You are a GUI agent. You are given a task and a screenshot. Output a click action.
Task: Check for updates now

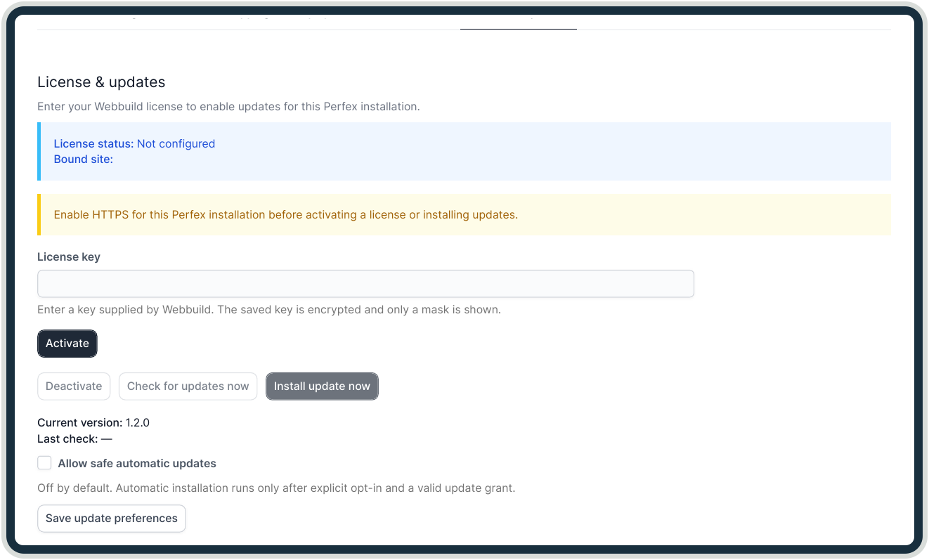click(x=188, y=386)
